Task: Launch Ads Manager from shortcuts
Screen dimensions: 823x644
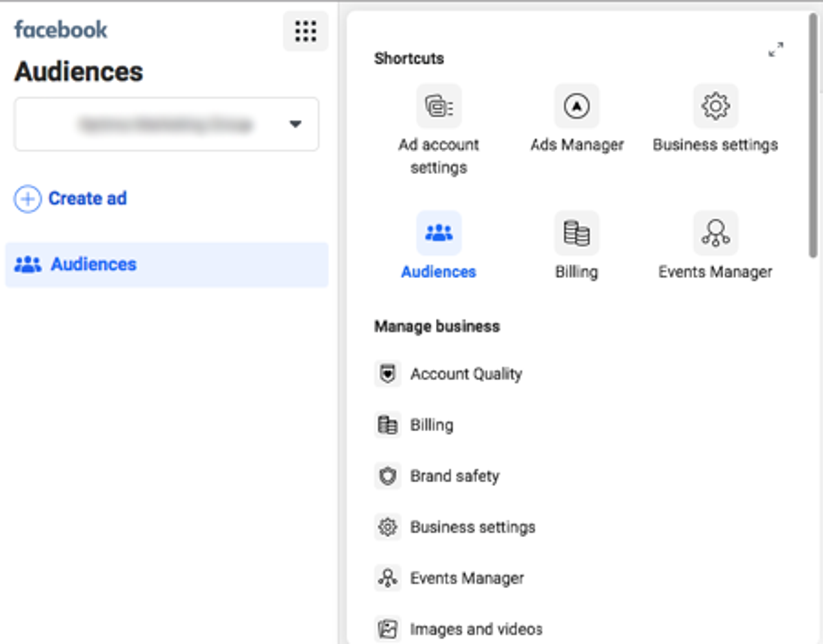Action: click(x=576, y=106)
